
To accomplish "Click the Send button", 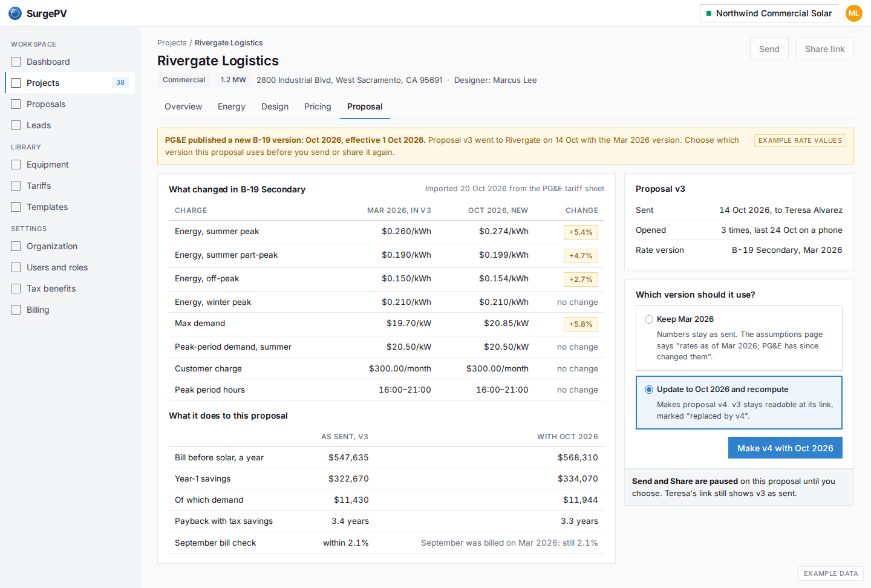I will (x=769, y=49).
